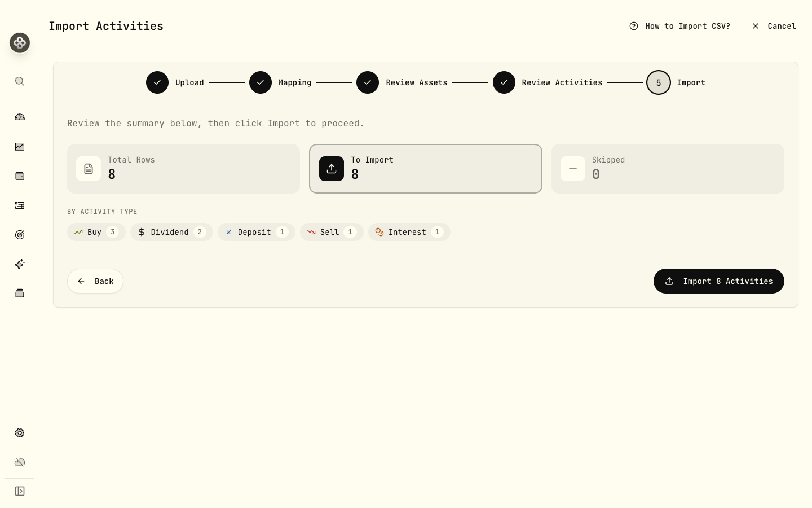Screen dimensions: 812x508
Task: Click the Dividend count badge 2
Action: click(x=200, y=232)
